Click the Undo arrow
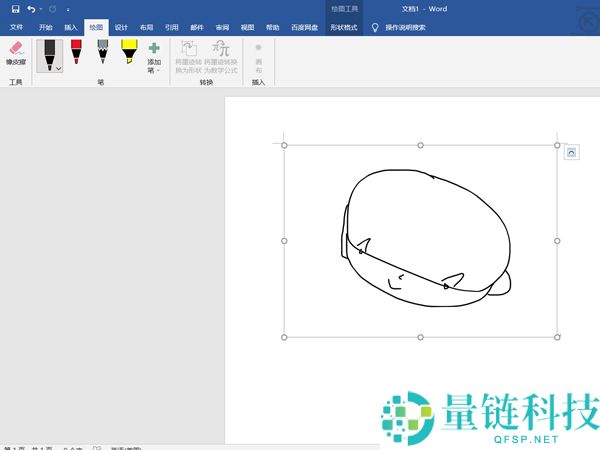The width and height of the screenshot is (600, 450). click(31, 8)
